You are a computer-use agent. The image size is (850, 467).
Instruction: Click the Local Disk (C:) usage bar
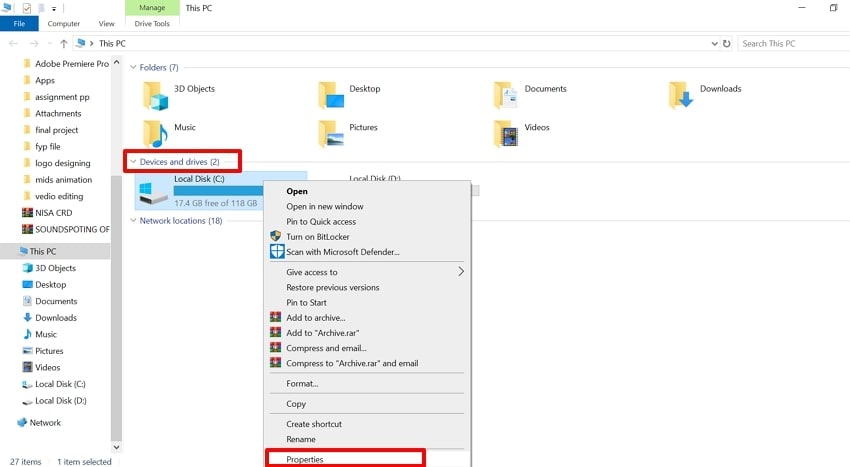[218, 190]
